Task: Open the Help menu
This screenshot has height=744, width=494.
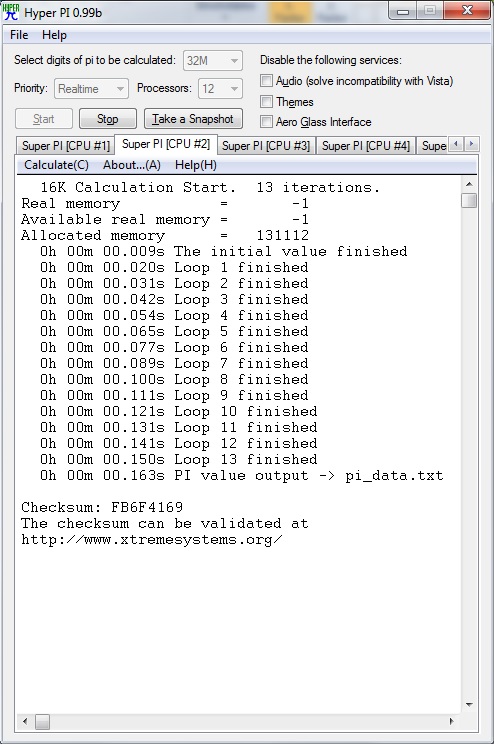Action: pyautogui.click(x=54, y=35)
